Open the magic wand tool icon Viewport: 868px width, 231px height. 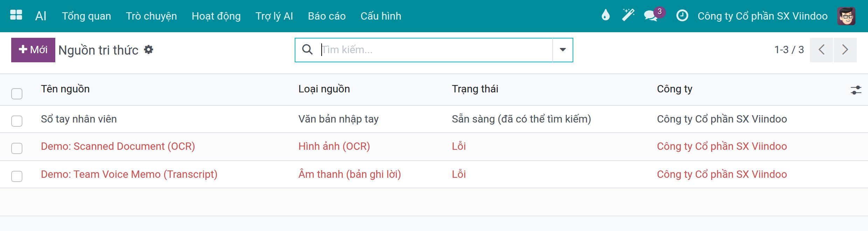(x=628, y=15)
